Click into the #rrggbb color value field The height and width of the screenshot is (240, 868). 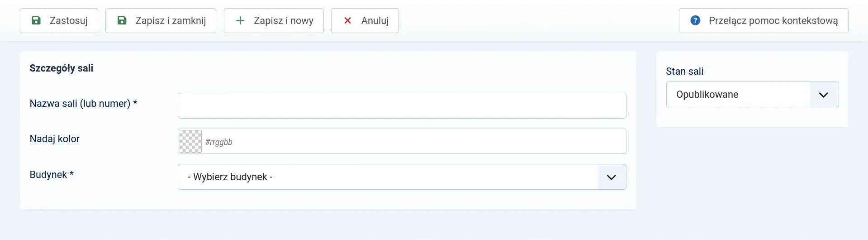coord(414,141)
